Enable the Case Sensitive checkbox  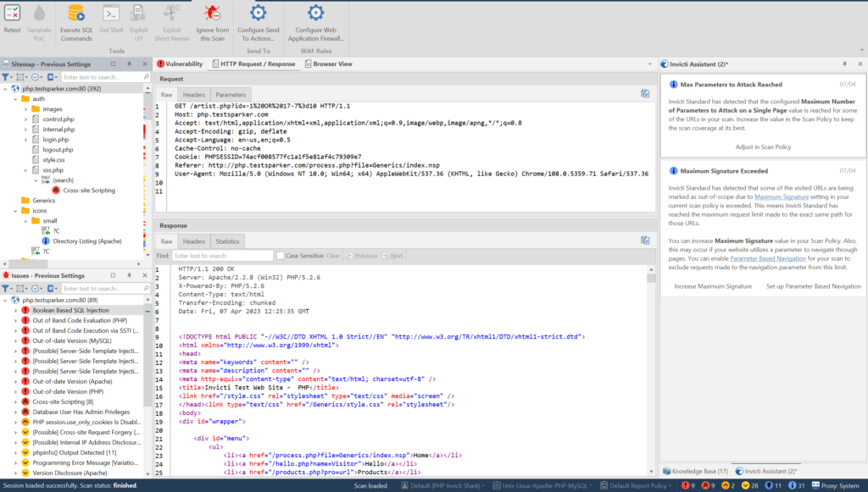pyautogui.click(x=281, y=256)
